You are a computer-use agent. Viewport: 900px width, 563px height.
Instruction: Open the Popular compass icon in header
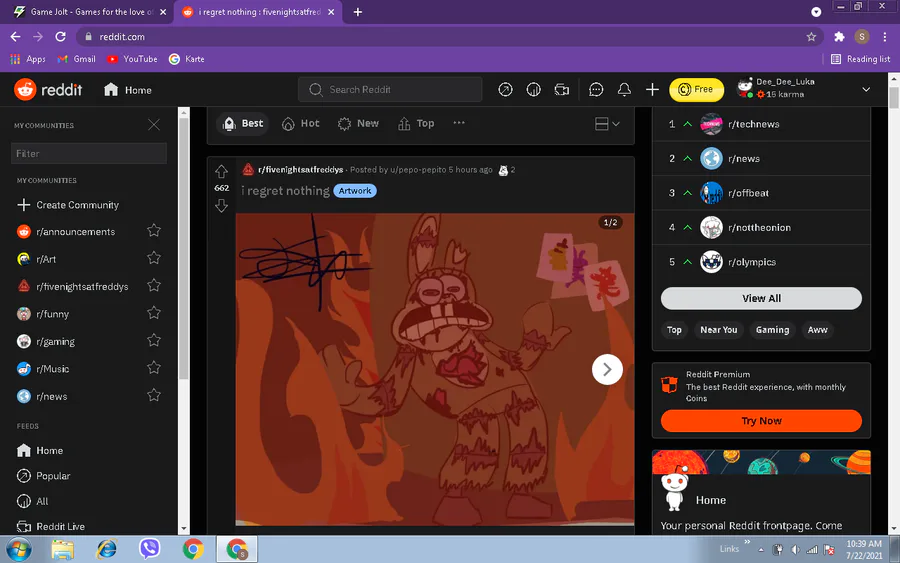(505, 90)
